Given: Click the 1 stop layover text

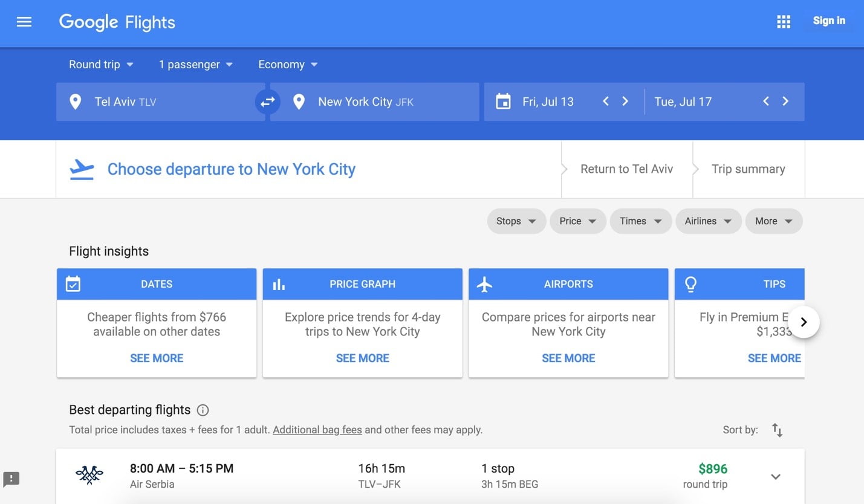Looking at the screenshot, I should coord(498,468).
